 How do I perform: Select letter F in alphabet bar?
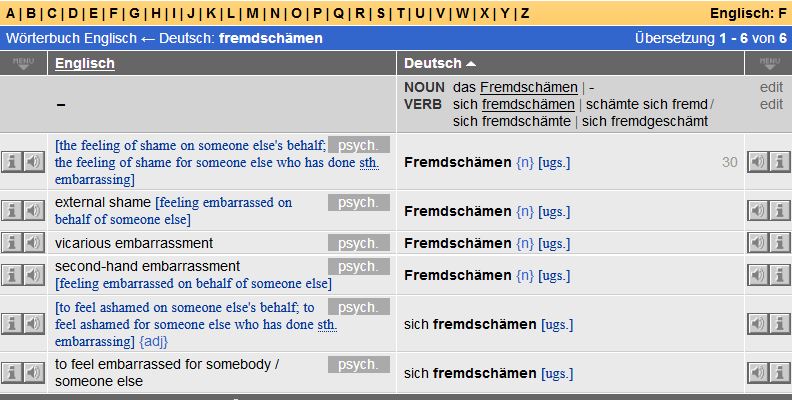click(x=113, y=13)
